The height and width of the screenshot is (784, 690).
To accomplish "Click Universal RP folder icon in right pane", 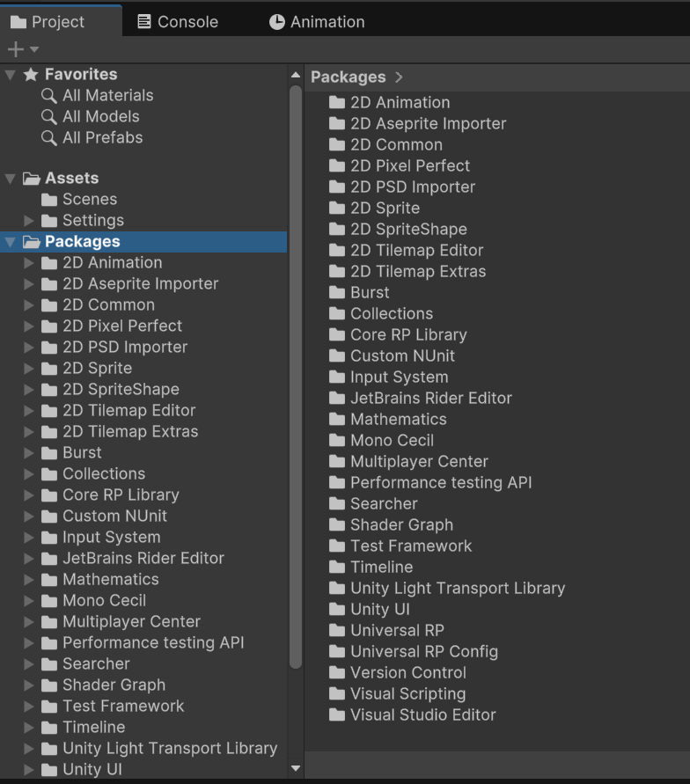I will pyautogui.click(x=337, y=631).
